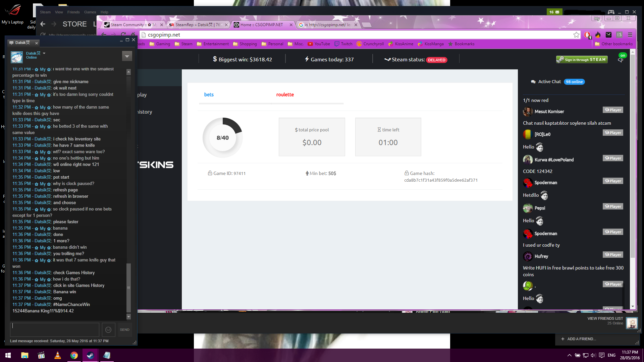Open Chrome hamburger menu
The width and height of the screenshot is (644, 362).
coord(630,35)
